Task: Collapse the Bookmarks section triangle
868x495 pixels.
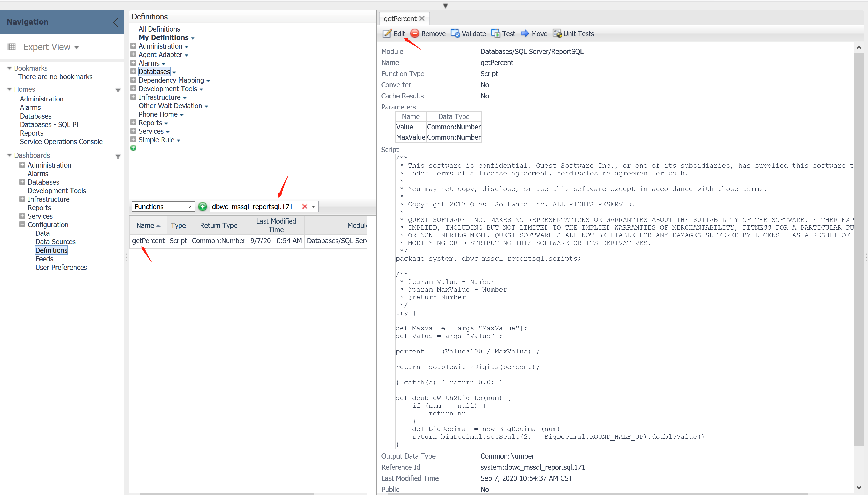Action: click(9, 68)
